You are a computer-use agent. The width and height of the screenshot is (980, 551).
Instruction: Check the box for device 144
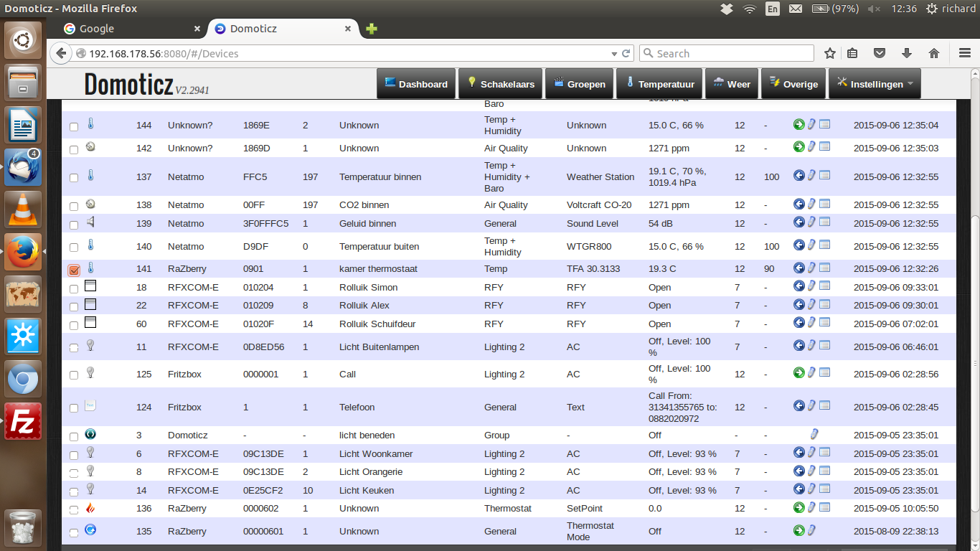[x=74, y=127]
